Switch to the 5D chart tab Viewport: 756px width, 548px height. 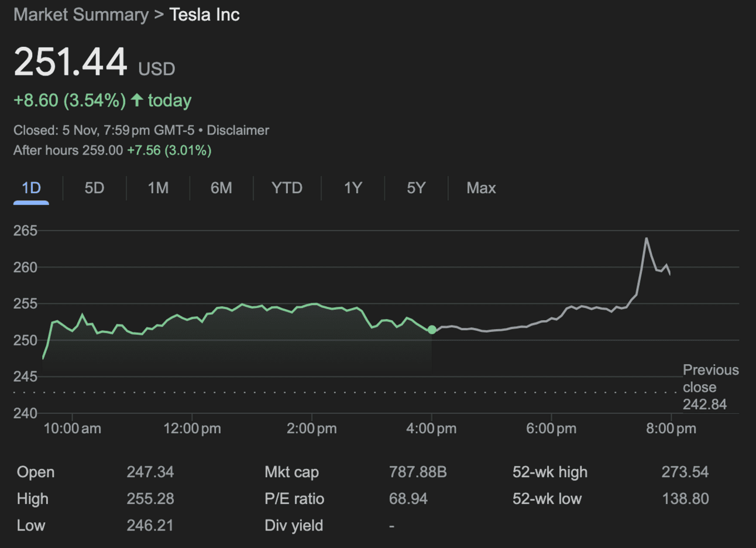click(94, 188)
